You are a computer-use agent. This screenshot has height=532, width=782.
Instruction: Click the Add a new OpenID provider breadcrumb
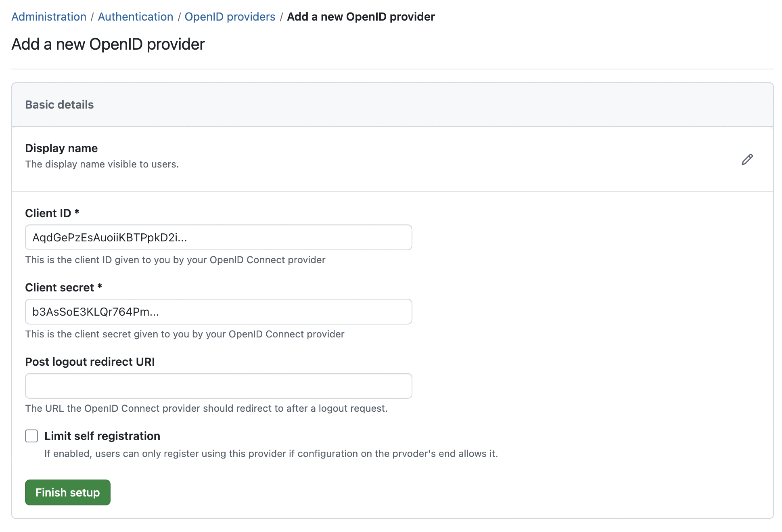360,17
